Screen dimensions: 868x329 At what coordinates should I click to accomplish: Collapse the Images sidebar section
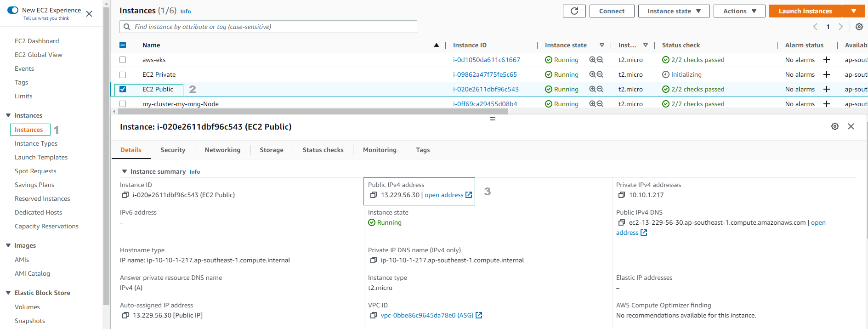pos(8,245)
